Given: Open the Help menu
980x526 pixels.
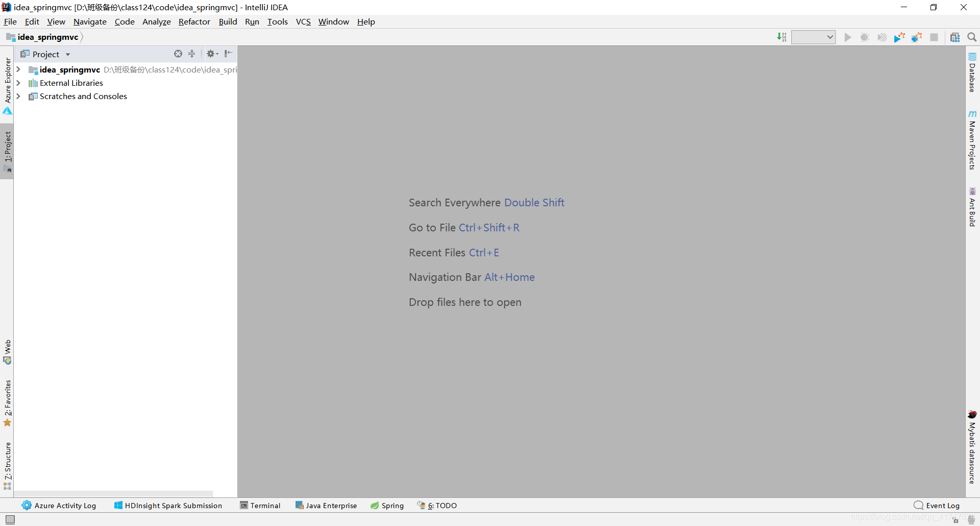Looking at the screenshot, I should pos(366,21).
